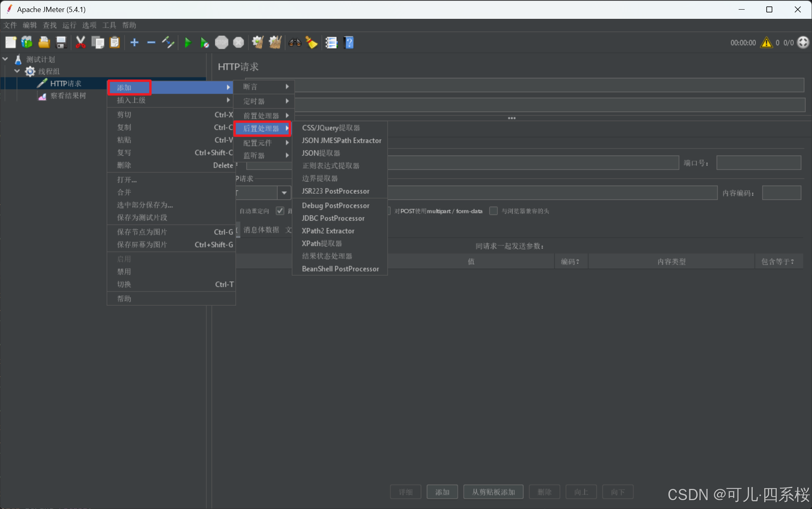Collapse the 测试计划 tree node
Image resolution: width=812 pixels, height=509 pixels.
click(5, 59)
